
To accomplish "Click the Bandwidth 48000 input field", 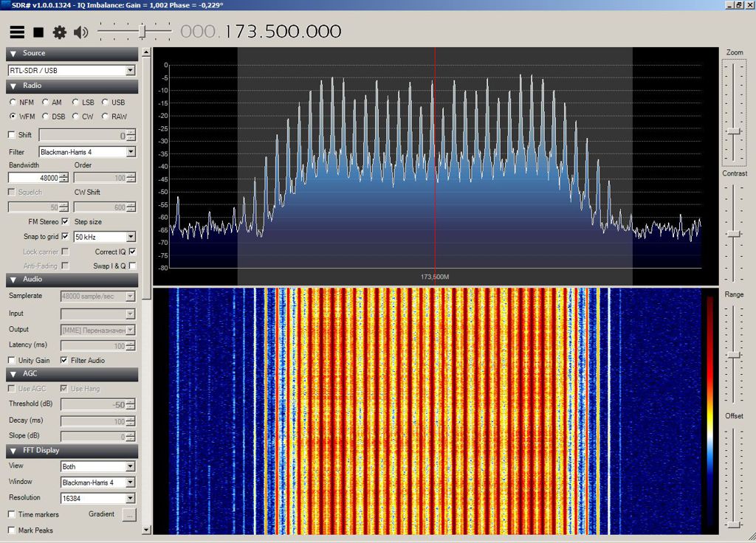I will coord(34,178).
